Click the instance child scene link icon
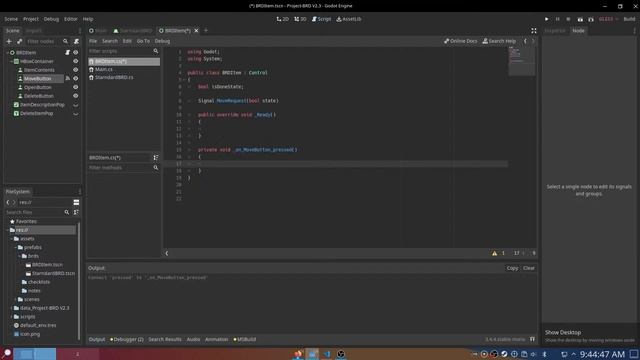The width and height of the screenshot is (640, 360). pyautogui.click(x=19, y=41)
